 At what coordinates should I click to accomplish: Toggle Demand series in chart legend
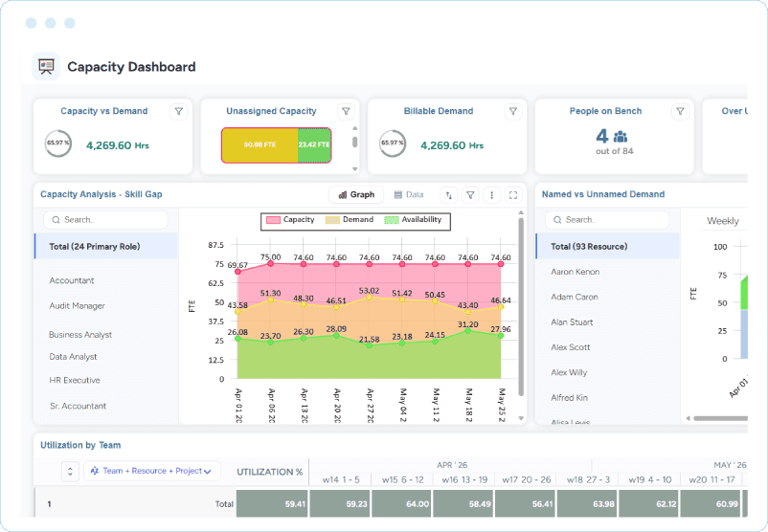tap(350, 220)
